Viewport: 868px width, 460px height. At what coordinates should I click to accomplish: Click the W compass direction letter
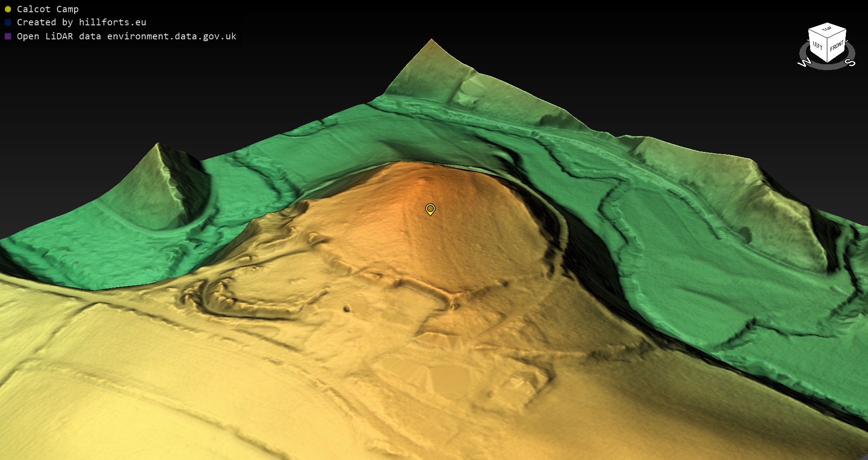804,62
